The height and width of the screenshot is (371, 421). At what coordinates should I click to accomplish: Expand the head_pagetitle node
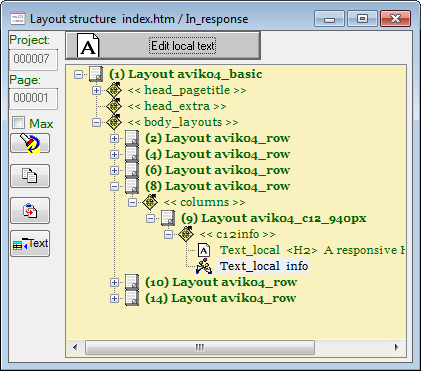pyautogui.click(x=96, y=90)
